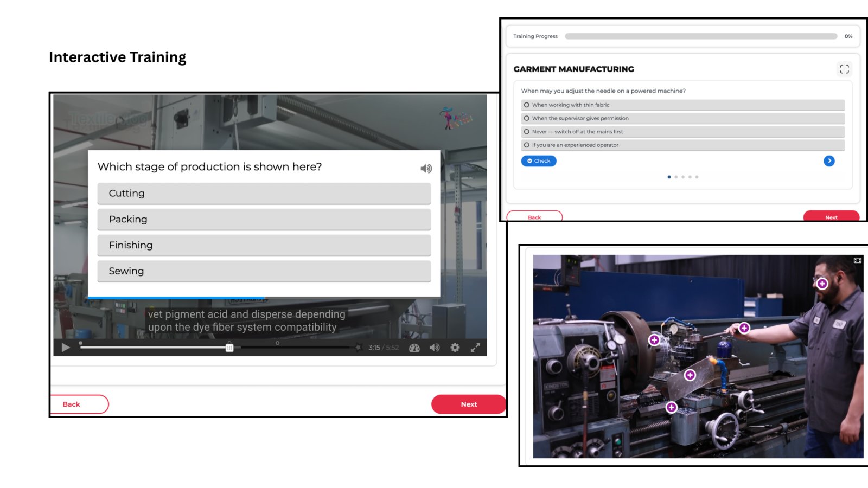Mute the video with the volume icon
Viewport: 868px width, 488px height.
(435, 348)
